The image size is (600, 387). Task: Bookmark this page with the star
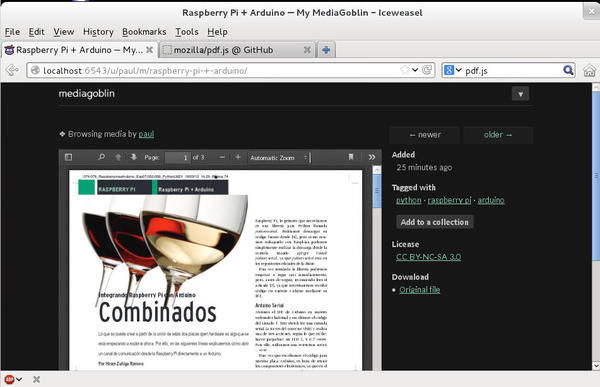(404, 70)
